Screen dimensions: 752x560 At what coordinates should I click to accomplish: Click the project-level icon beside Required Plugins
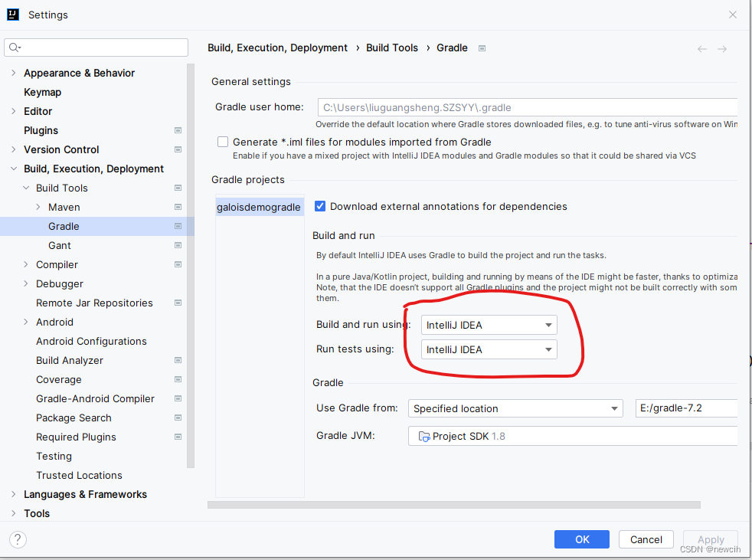178,437
